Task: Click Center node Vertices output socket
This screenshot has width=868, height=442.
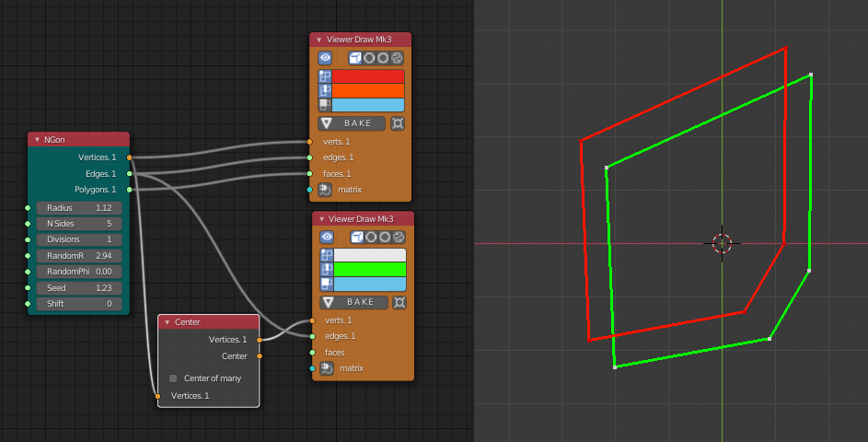Action: click(259, 340)
